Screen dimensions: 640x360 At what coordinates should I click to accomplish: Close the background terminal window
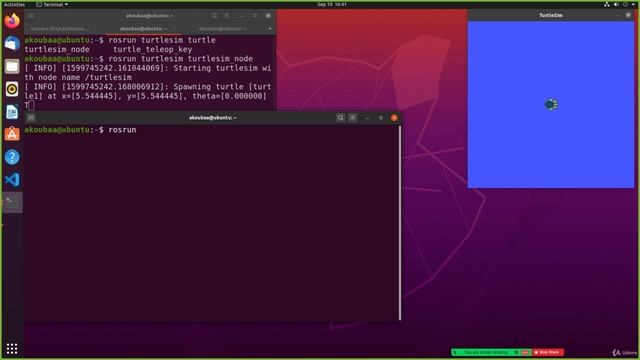[268, 16]
